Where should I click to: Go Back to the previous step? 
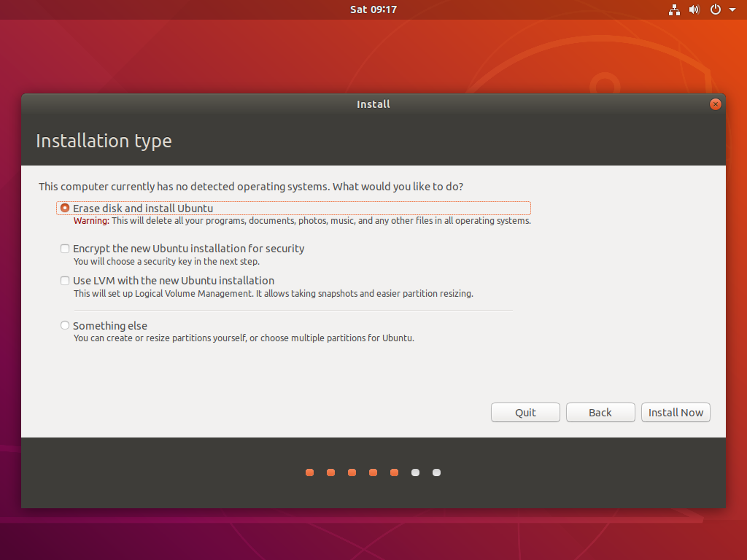coord(600,413)
